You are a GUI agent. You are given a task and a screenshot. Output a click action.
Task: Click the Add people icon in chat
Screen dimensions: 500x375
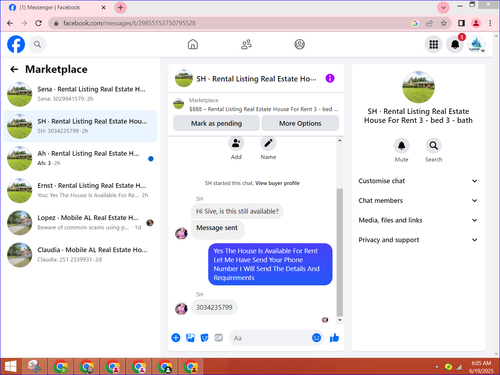pyautogui.click(x=236, y=143)
